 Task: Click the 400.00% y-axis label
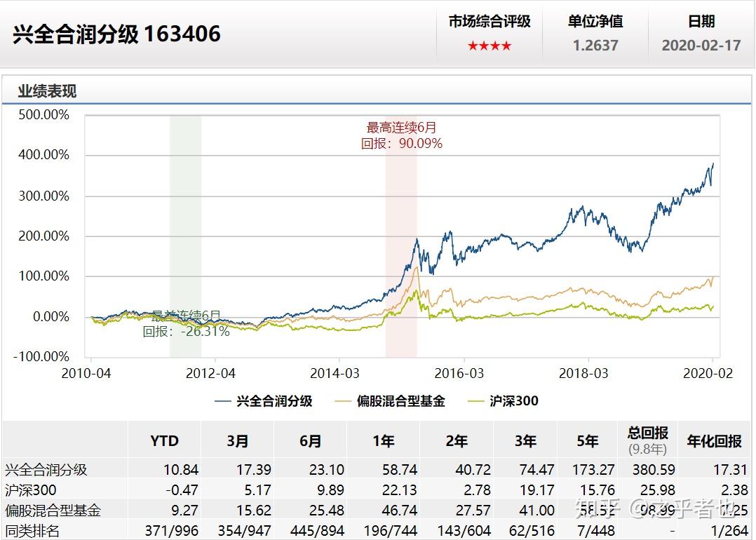coord(44,155)
